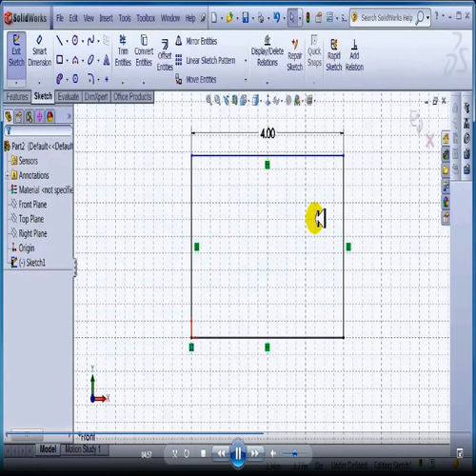
Task: Click the New document icon
Action: tap(214, 17)
